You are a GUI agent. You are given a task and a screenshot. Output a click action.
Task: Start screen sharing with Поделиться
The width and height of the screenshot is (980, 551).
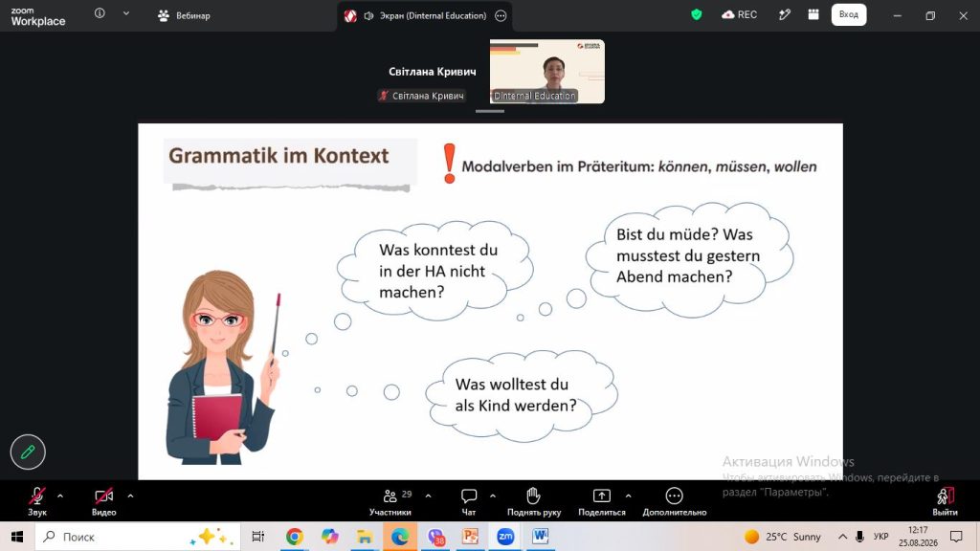click(601, 501)
